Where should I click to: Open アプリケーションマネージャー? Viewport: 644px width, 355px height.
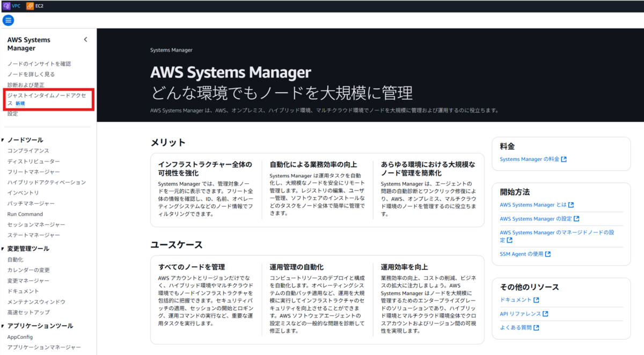[x=44, y=347]
